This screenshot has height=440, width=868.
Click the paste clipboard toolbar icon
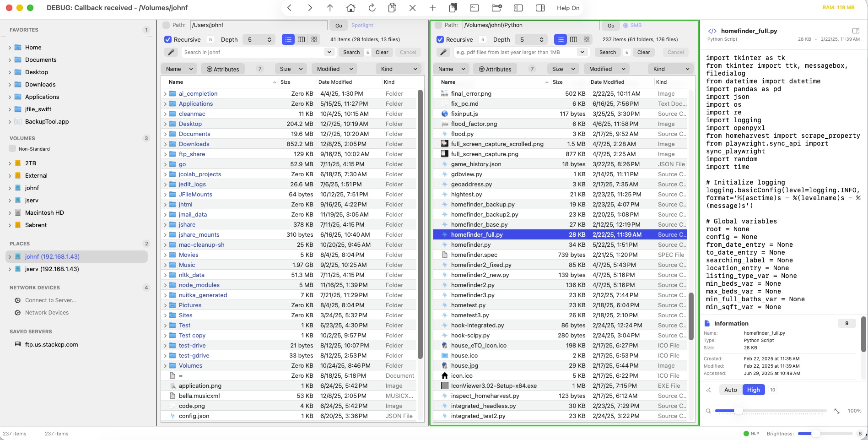point(453,8)
